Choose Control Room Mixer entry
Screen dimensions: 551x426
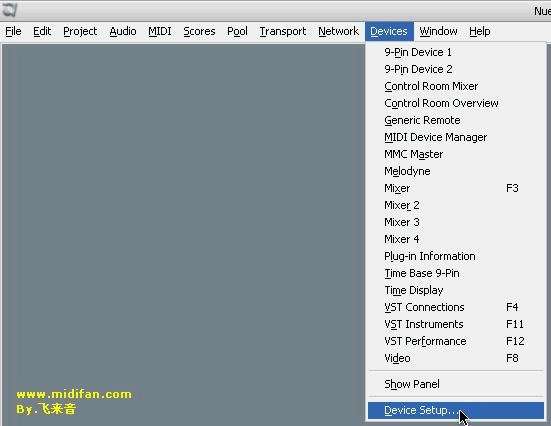(456, 86)
